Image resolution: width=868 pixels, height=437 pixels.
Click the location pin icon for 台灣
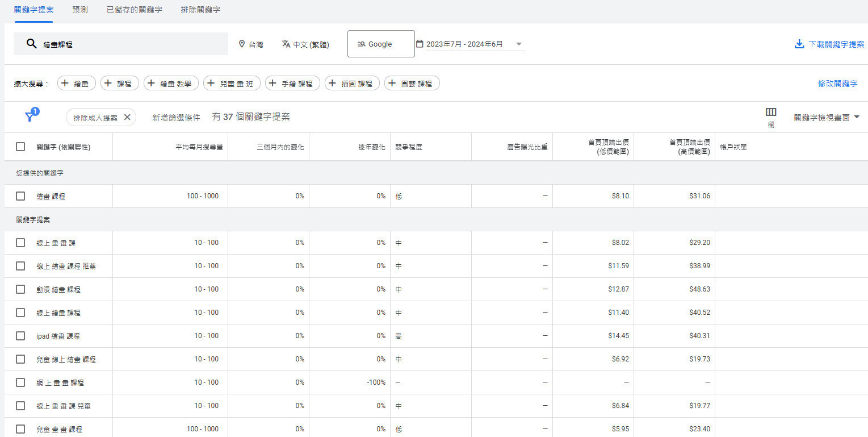pos(242,44)
